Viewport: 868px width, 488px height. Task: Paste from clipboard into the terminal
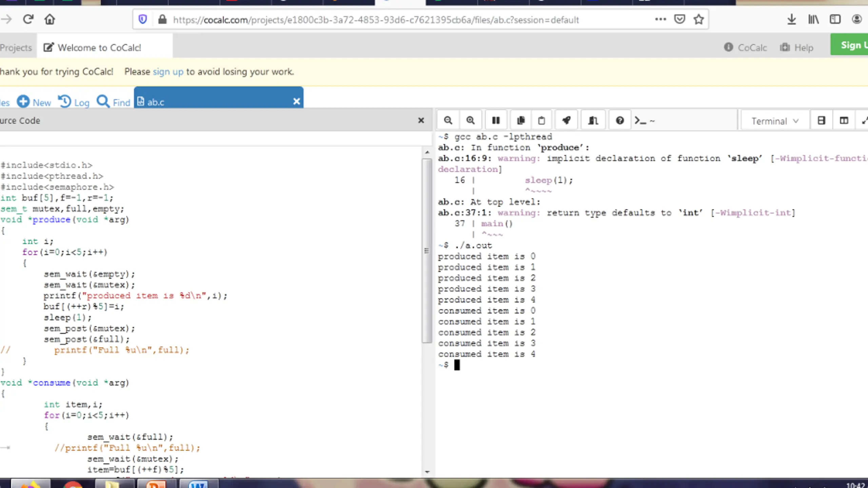click(x=542, y=120)
